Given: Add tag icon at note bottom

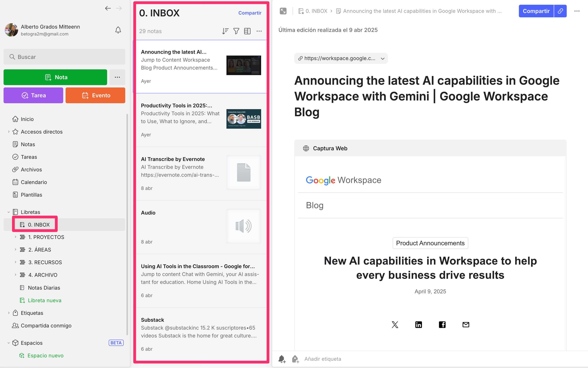Looking at the screenshot, I should [295, 359].
